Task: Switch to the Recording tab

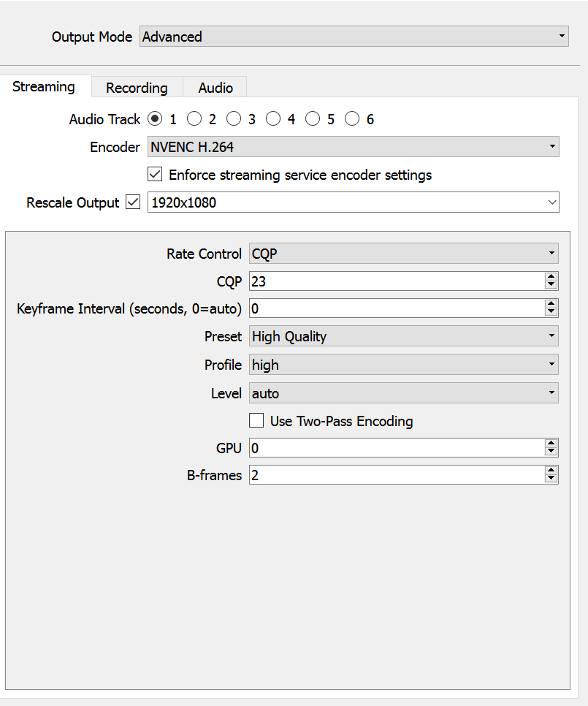Action: coord(137,88)
